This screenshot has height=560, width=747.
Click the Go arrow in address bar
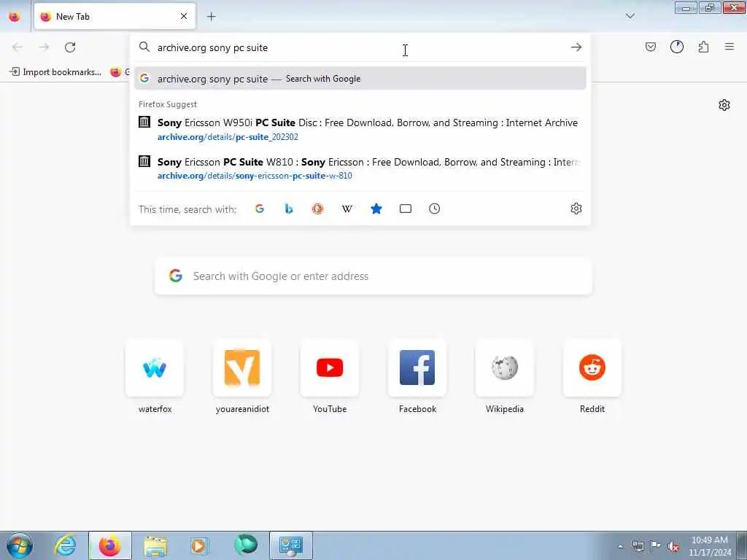(576, 47)
